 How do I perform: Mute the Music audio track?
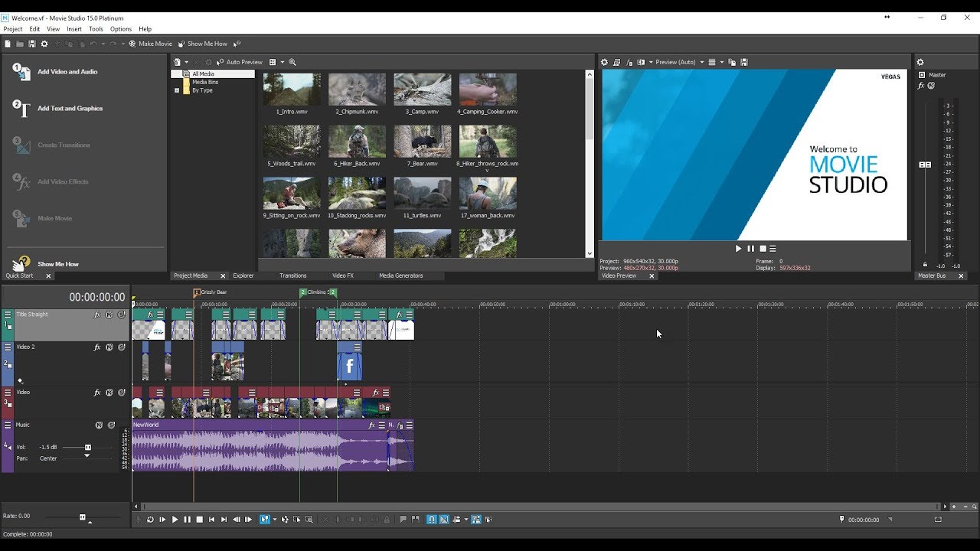coord(99,425)
